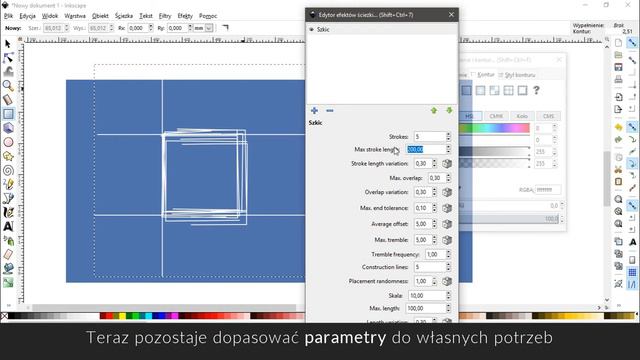Remove path effect with minus icon
Screen dimensions: 640x360
(330, 111)
